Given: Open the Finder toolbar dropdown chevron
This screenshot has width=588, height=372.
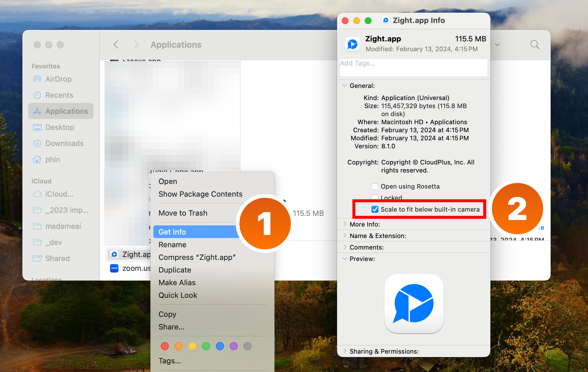Looking at the screenshot, I should point(497,45).
